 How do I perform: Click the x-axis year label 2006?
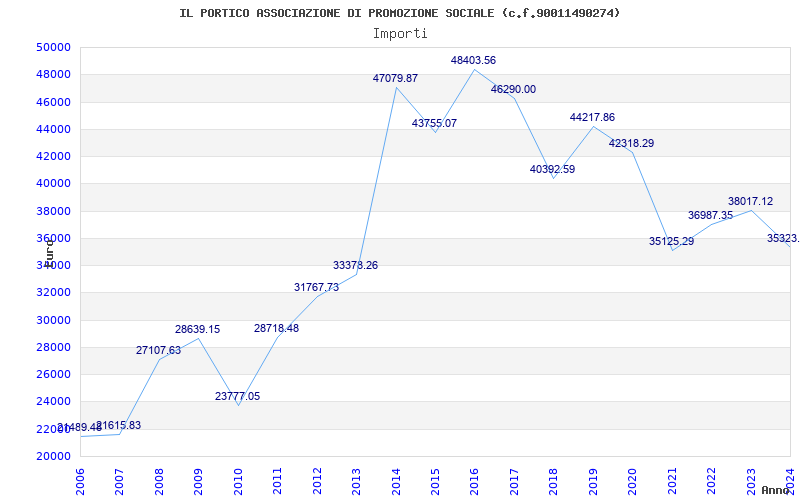80,482
